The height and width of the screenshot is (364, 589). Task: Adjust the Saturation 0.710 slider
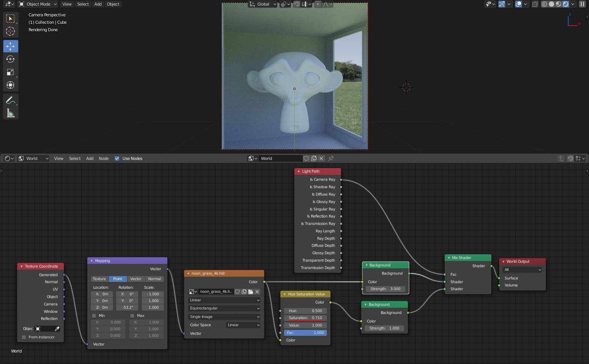(305, 318)
